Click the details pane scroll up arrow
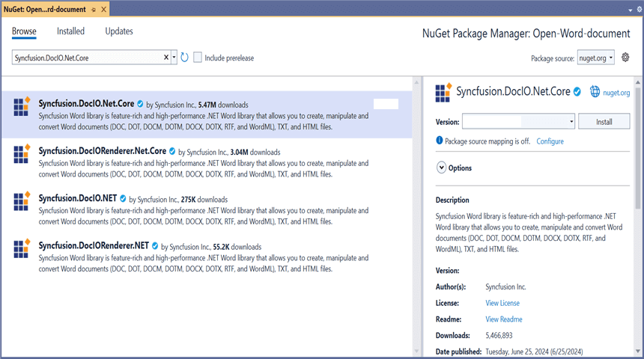 [638, 82]
